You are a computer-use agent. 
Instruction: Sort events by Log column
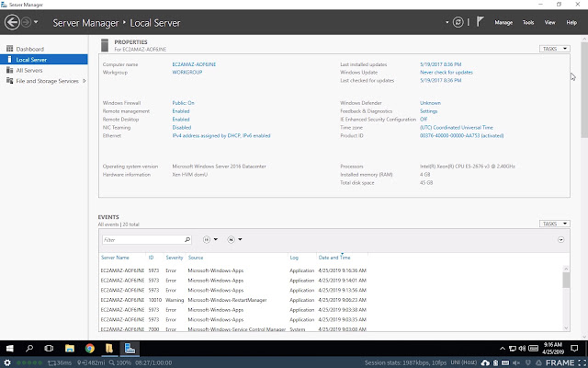click(x=294, y=258)
